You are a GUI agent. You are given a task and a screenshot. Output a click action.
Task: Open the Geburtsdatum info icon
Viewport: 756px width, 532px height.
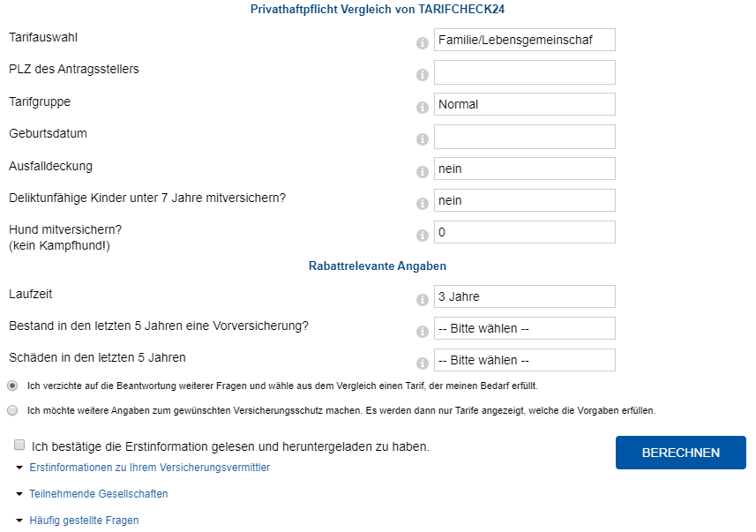point(422,139)
